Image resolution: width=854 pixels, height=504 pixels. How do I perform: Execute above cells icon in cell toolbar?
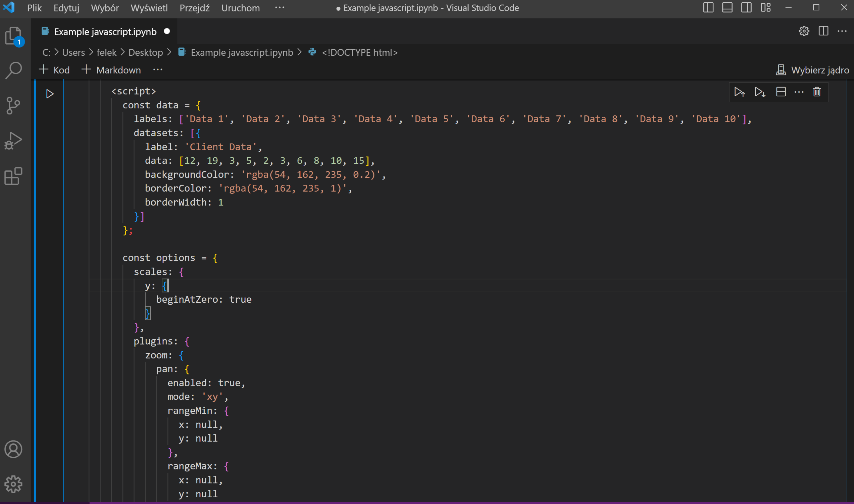pos(739,92)
